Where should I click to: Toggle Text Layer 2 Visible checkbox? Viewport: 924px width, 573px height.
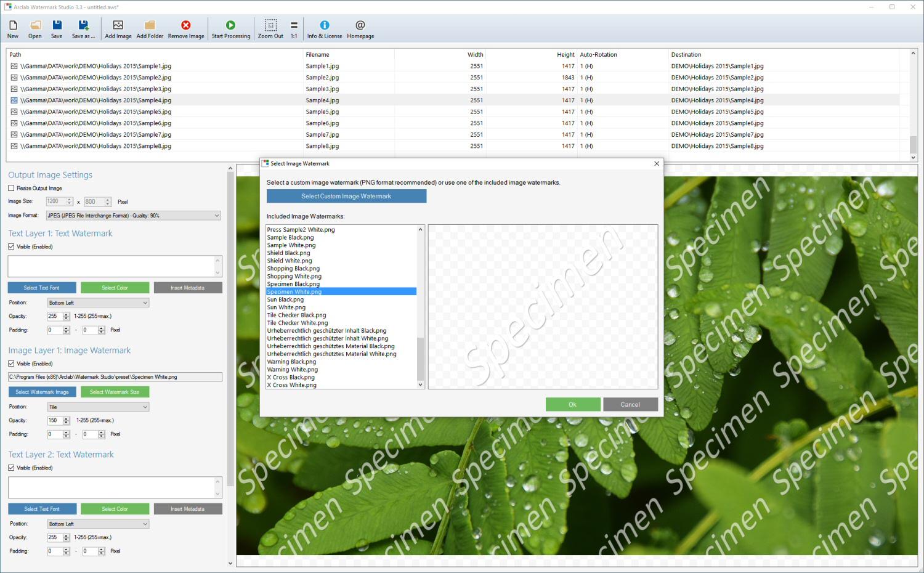coord(11,468)
